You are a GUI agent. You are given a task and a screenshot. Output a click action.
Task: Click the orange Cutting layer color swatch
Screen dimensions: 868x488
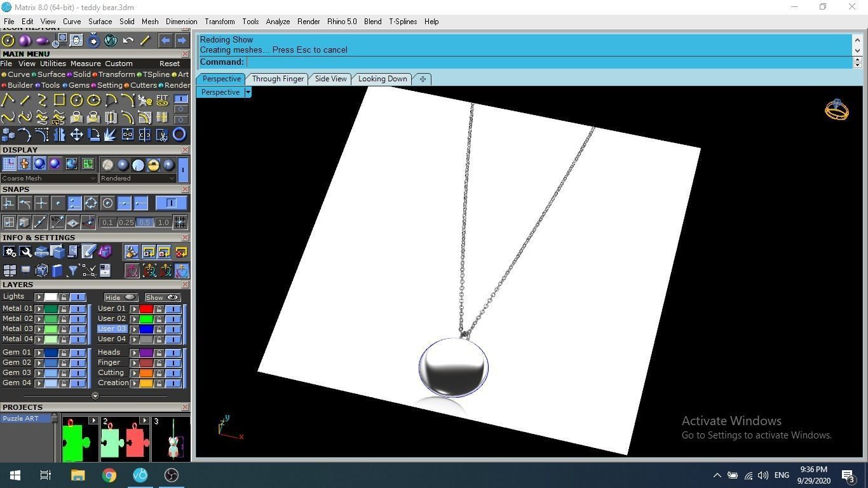coord(146,373)
